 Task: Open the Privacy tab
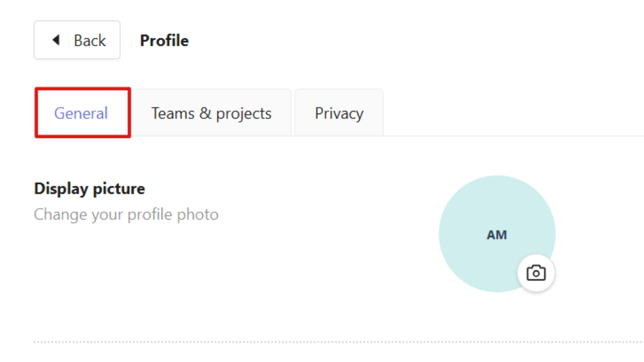(339, 113)
